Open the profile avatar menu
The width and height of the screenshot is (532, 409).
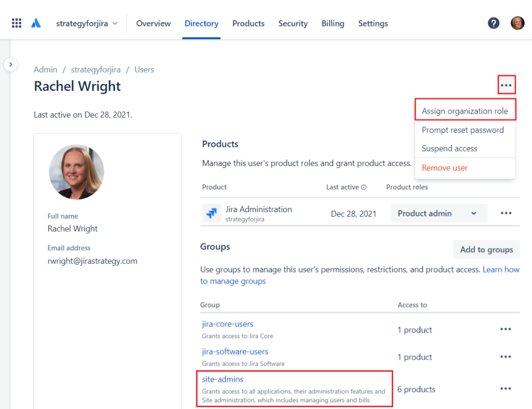click(x=517, y=23)
